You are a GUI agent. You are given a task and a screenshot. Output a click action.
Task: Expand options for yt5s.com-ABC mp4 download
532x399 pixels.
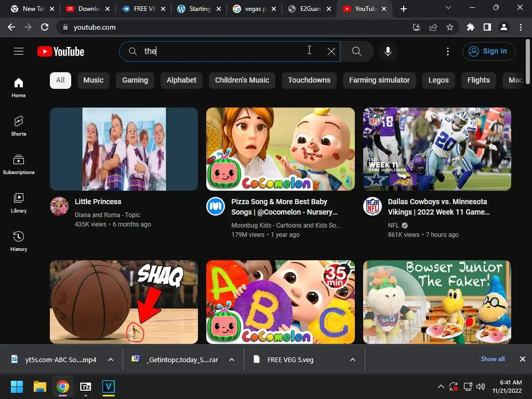click(x=111, y=360)
